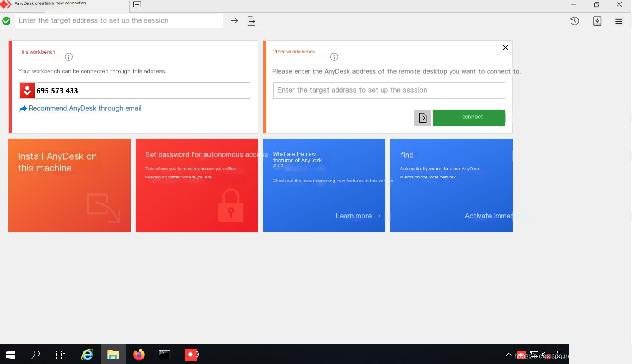Click the 'find' tile heading
Viewport: 632px width, 364px height.
pyautogui.click(x=407, y=155)
